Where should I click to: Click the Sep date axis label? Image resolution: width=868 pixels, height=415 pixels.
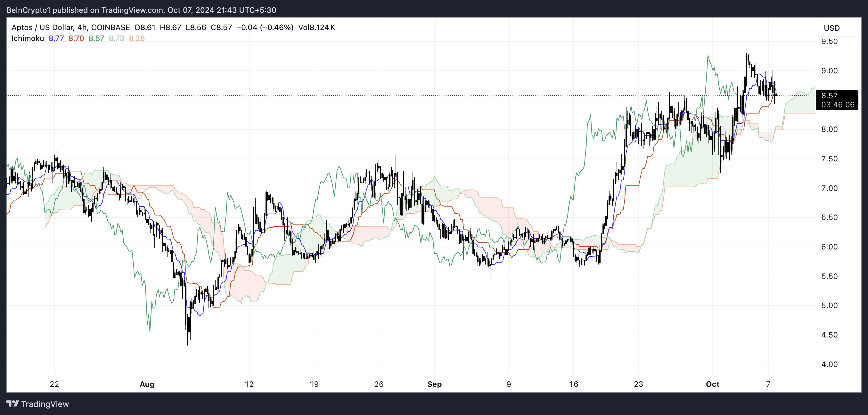click(434, 384)
